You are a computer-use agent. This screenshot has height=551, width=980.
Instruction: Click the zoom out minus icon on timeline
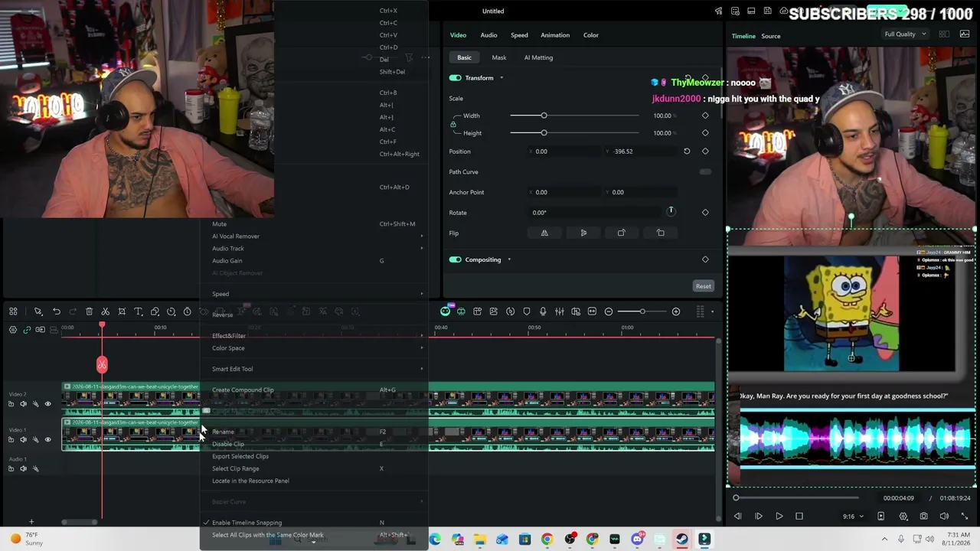click(609, 311)
